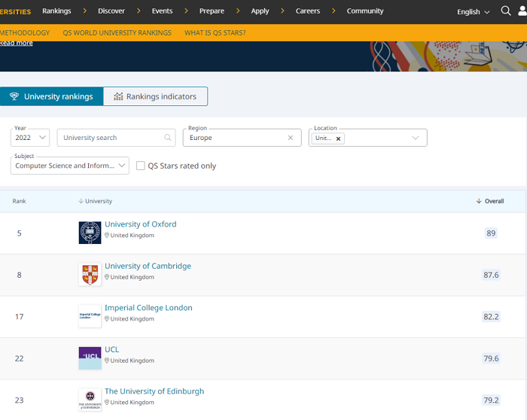Enable QS Stars rated only checkbox
This screenshot has height=420, width=527.
point(141,166)
